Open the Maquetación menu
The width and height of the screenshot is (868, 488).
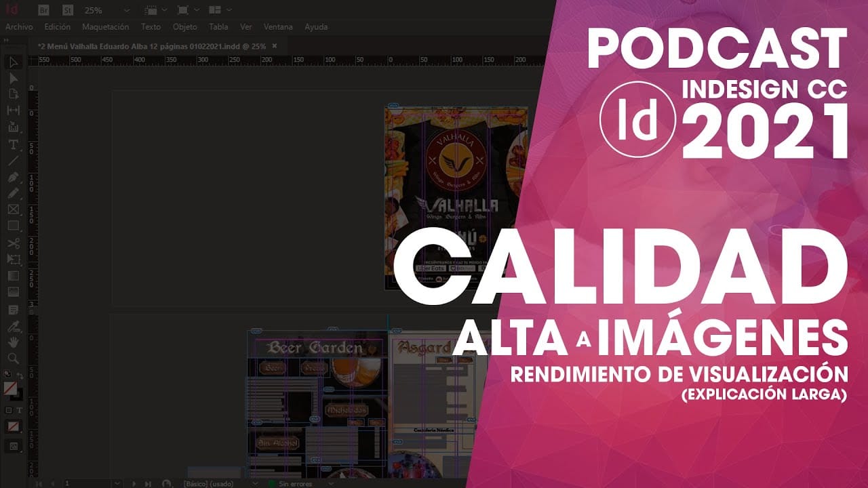105,27
